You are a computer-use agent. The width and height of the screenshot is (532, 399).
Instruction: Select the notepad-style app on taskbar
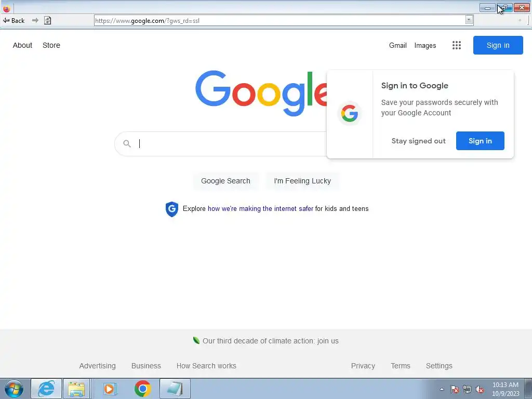point(175,389)
